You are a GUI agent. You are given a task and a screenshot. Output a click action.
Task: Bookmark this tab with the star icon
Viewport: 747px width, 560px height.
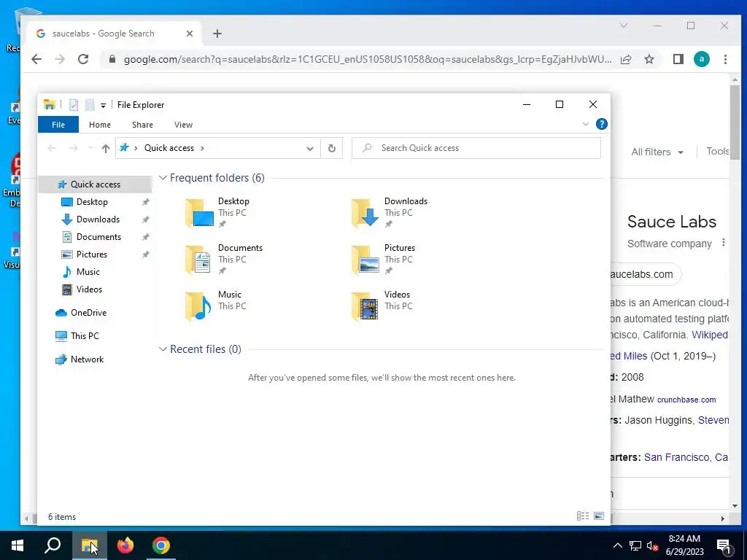click(x=649, y=59)
